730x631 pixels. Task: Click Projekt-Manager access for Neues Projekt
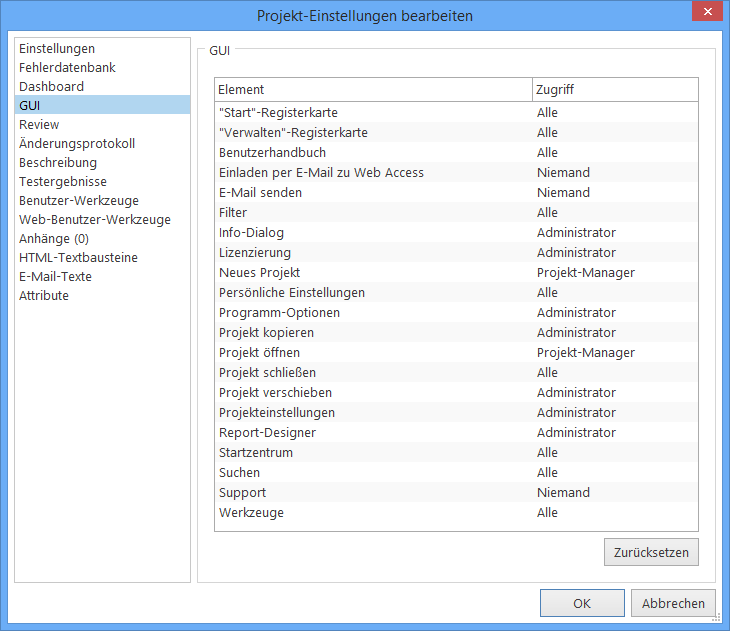click(x=586, y=273)
